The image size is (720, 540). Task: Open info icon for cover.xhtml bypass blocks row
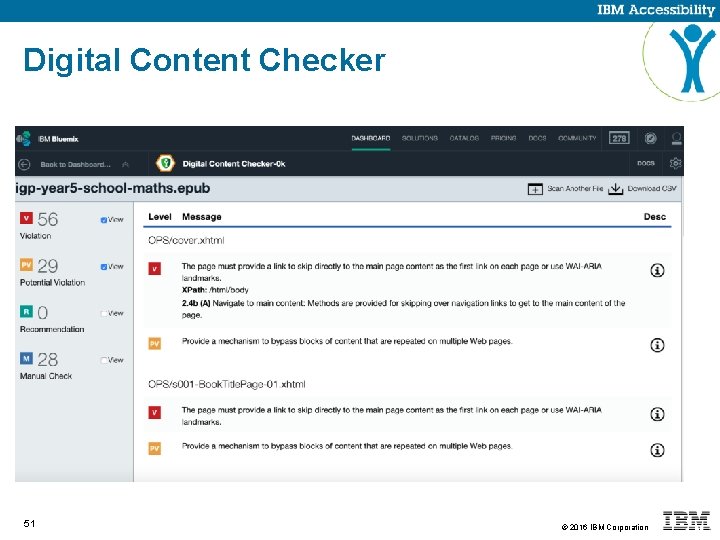coord(657,345)
